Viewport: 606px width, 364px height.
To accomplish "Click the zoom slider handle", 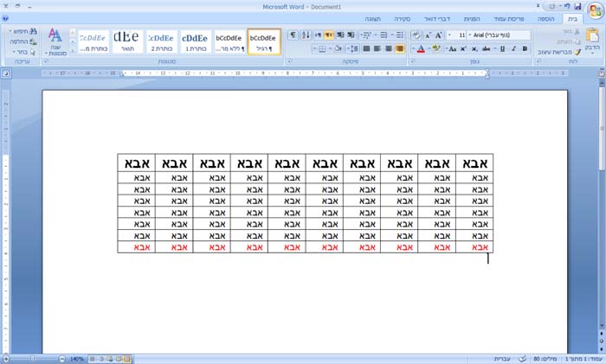I will click(x=33, y=359).
